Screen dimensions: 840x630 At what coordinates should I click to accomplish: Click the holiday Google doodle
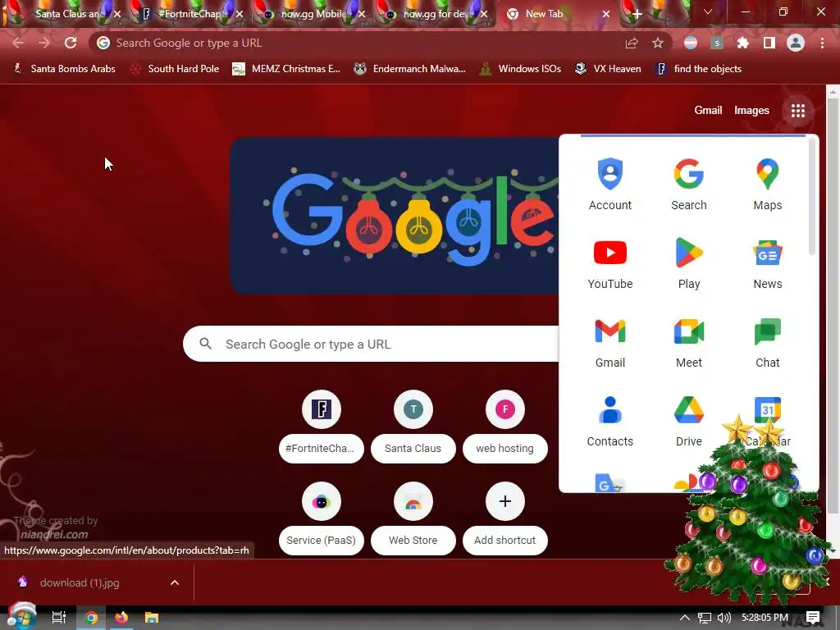pyautogui.click(x=395, y=216)
